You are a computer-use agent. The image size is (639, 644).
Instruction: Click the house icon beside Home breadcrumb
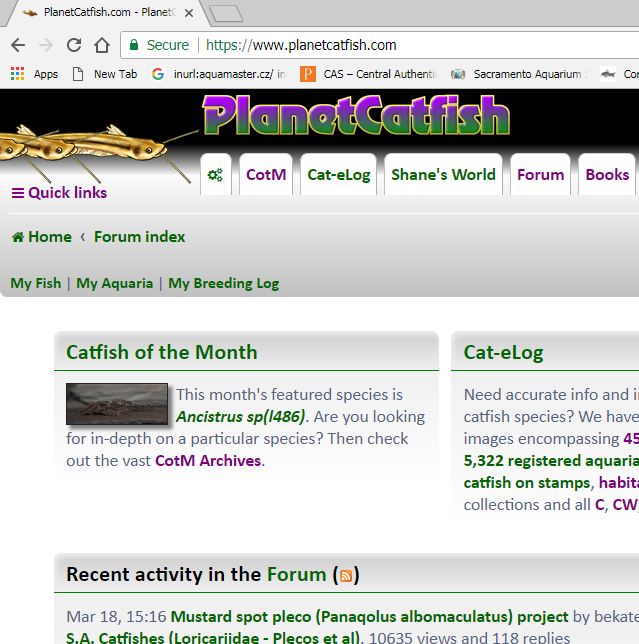coord(18,237)
